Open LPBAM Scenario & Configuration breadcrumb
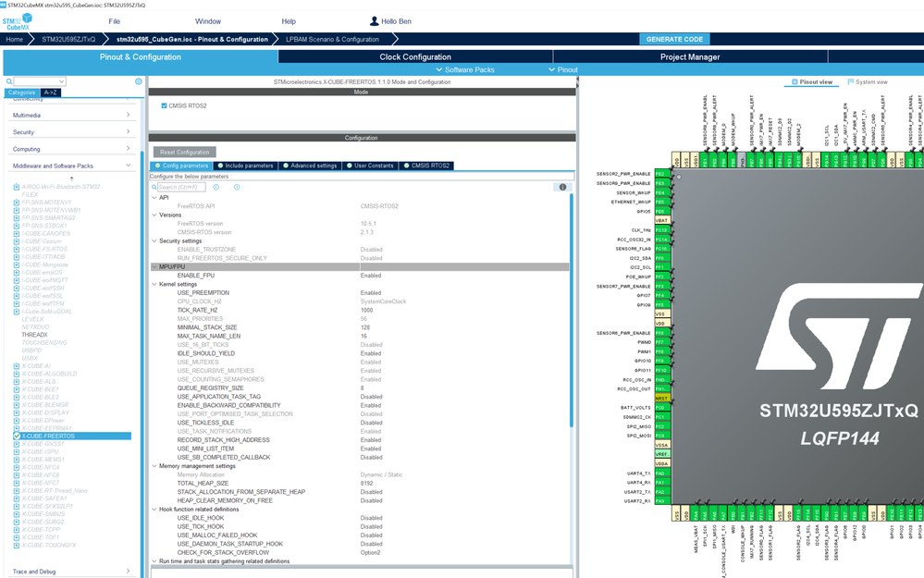The height and width of the screenshot is (578, 924). [x=332, y=39]
